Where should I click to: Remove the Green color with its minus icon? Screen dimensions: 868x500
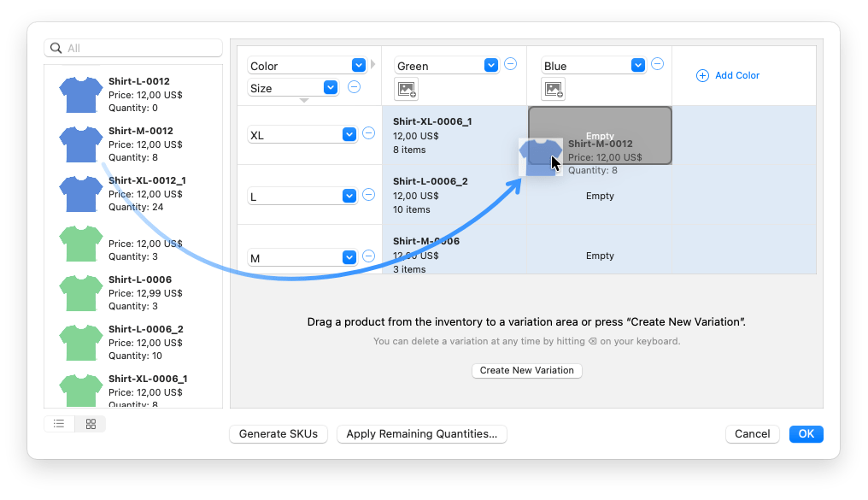coord(509,64)
